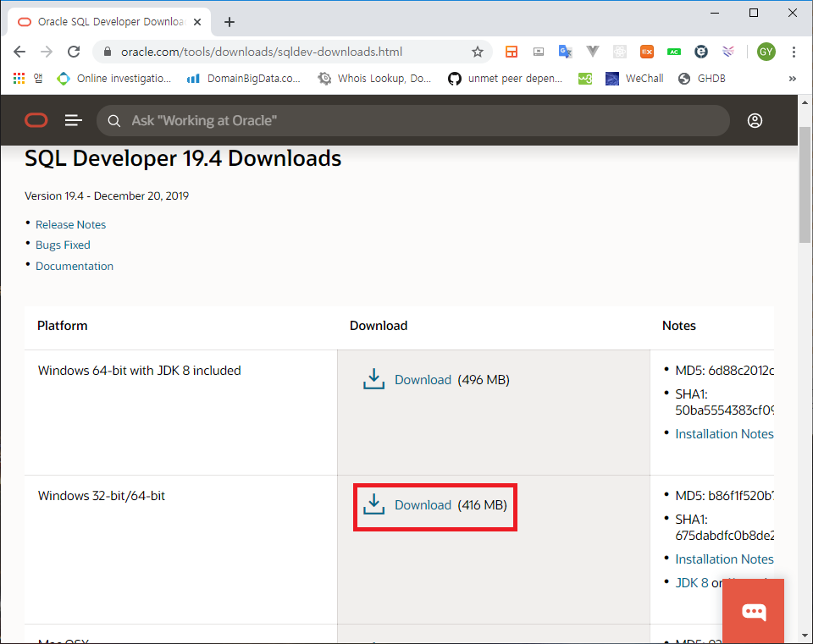Viewport: 813px width, 644px height.
Task: Select the "Windows 64-bit with JDK 8 included" text
Action: pos(140,371)
